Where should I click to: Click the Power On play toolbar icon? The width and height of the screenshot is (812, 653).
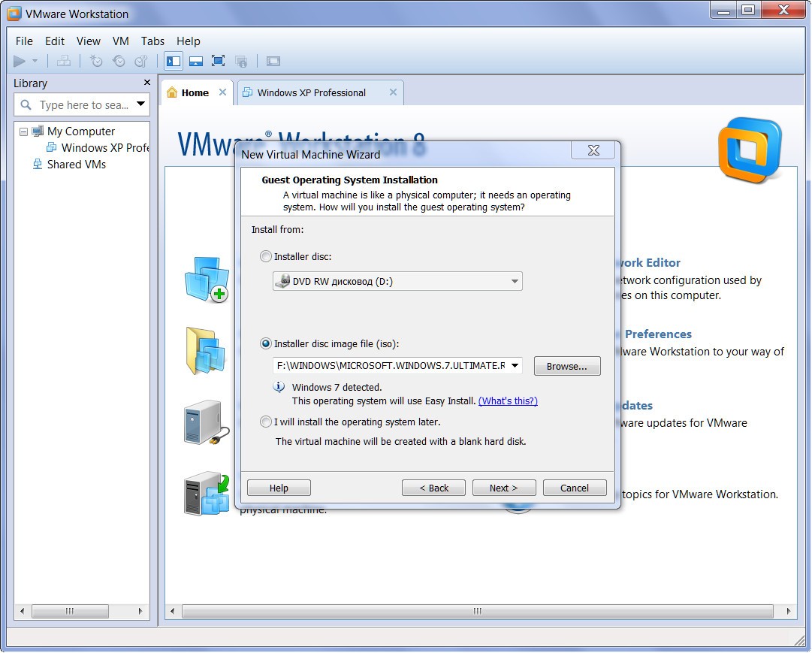tap(20, 61)
